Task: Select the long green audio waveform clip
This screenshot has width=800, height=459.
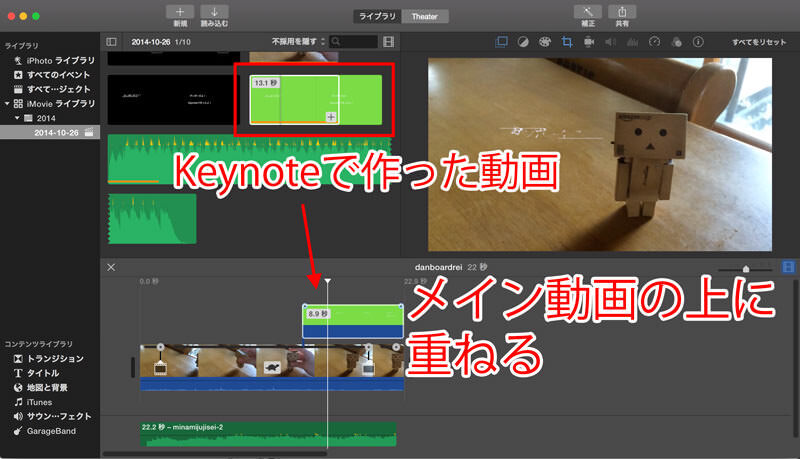Action: tap(249, 159)
